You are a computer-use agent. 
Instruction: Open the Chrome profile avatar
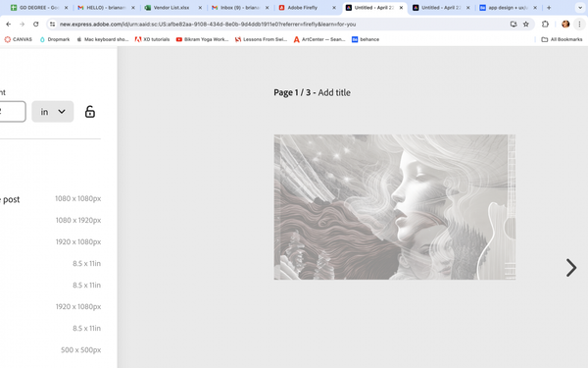pos(565,24)
